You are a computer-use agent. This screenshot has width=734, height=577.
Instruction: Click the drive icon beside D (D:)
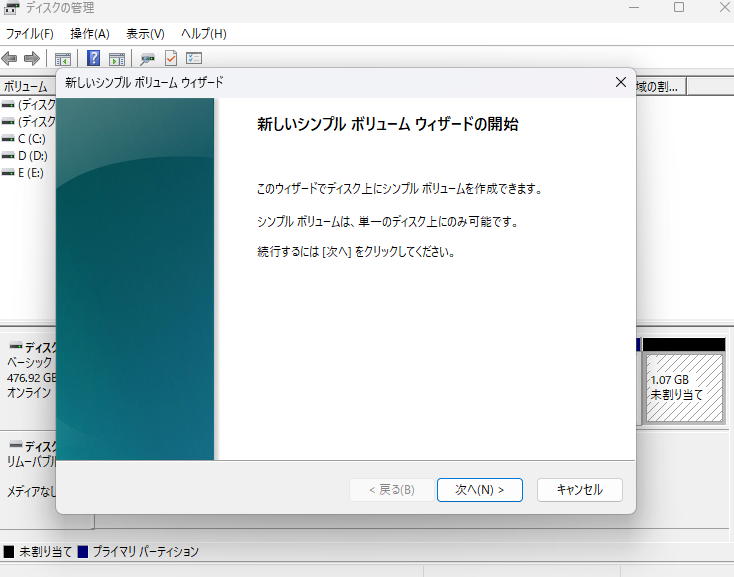[x=8, y=156]
